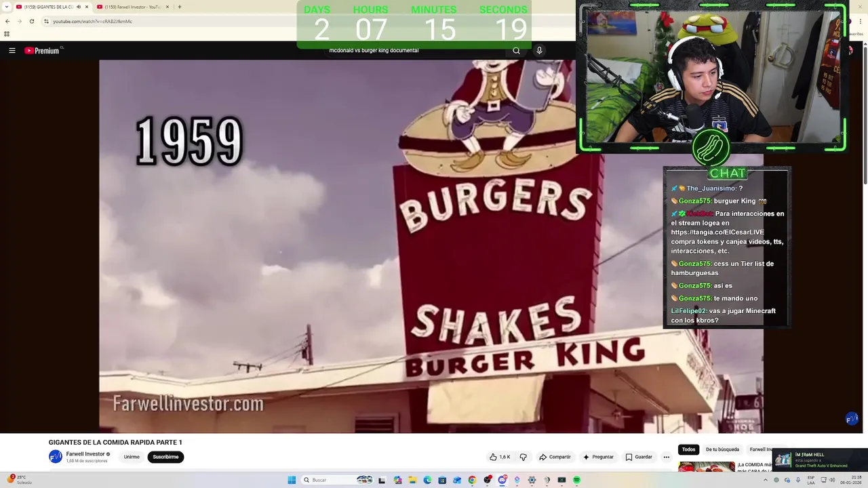Close the GIGANTES DE LA COMIDA tab
The width and height of the screenshot is (868, 488).
pos(87,7)
